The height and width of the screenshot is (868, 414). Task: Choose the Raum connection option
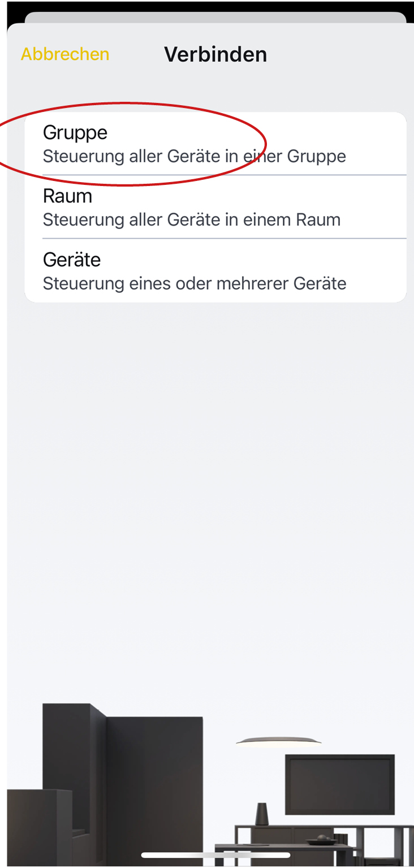(67, 196)
